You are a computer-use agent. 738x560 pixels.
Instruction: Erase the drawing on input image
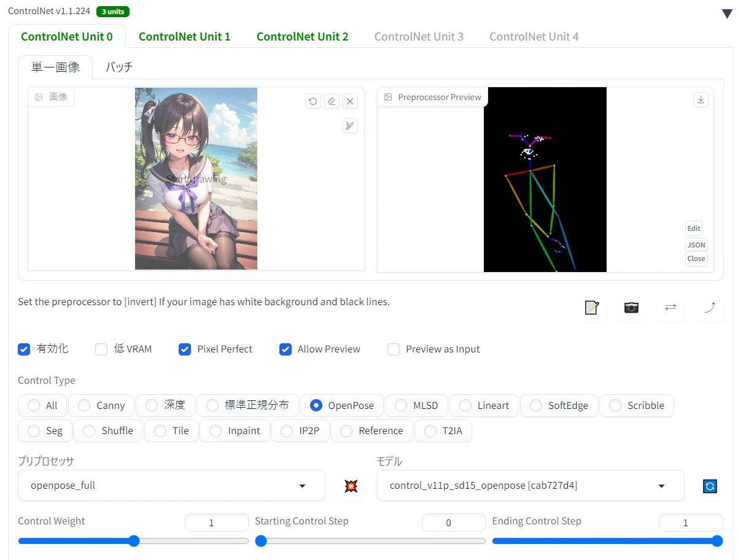(x=332, y=101)
